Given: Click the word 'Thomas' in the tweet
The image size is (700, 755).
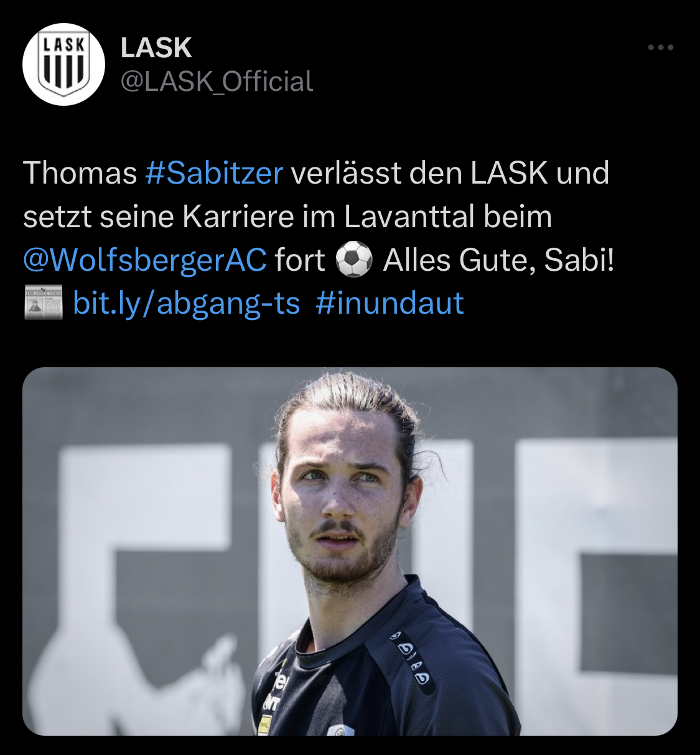Looking at the screenshot, I should tap(80, 173).
